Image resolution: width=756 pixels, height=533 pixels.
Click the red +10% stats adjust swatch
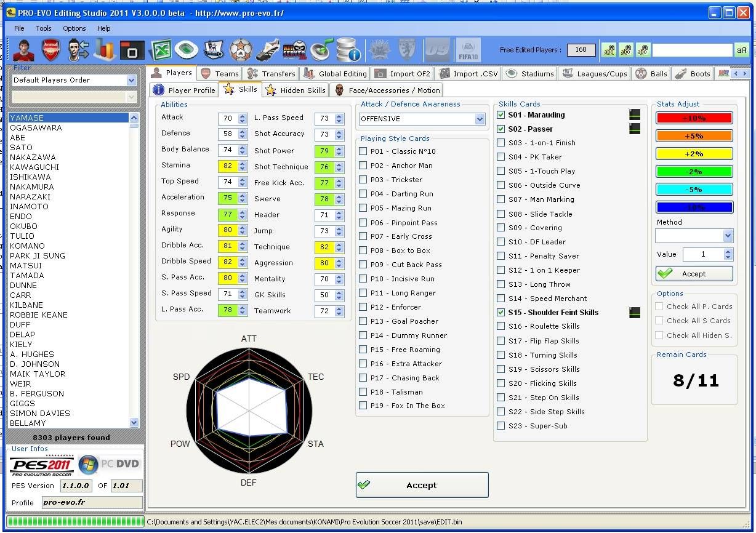coord(694,118)
